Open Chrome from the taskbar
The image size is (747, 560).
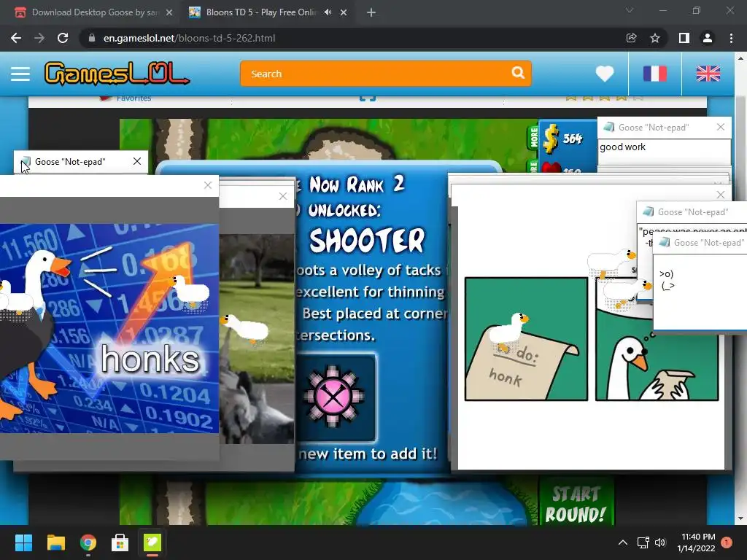coord(88,542)
